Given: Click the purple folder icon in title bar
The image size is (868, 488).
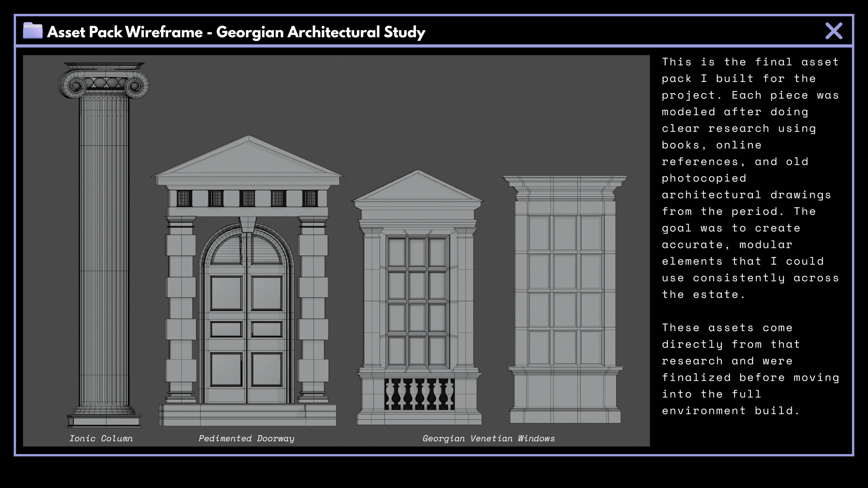Looking at the screenshot, I should pos(33,31).
